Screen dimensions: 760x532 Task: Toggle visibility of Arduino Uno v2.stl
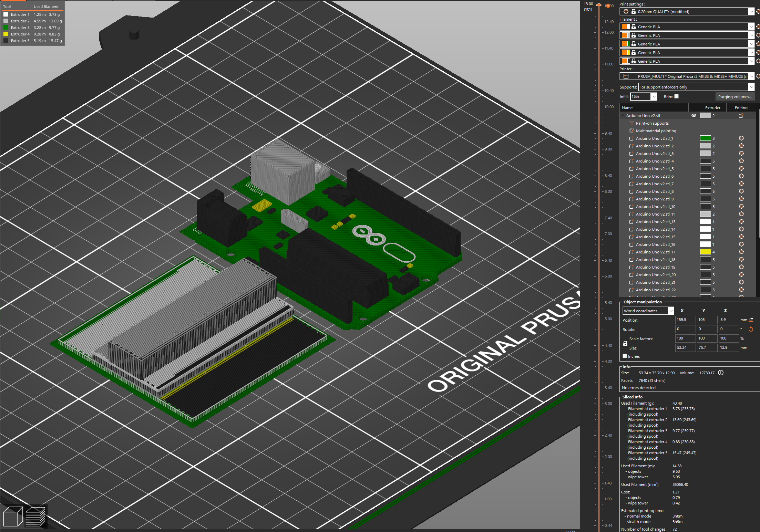(694, 115)
